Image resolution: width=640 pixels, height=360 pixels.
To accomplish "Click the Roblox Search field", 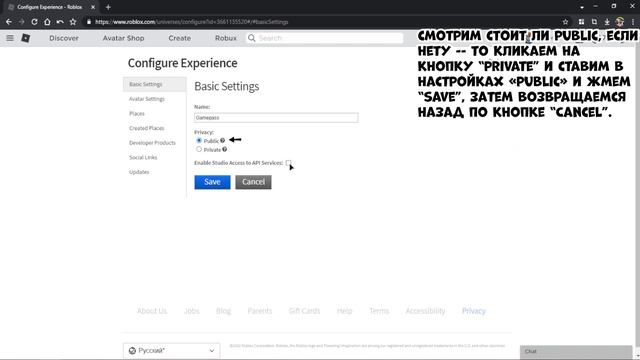I will (x=324, y=38).
